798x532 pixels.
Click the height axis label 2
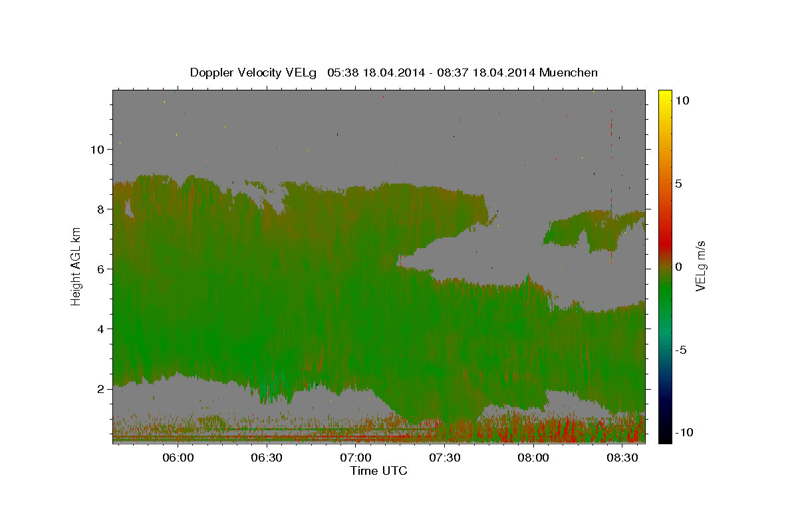click(x=101, y=389)
